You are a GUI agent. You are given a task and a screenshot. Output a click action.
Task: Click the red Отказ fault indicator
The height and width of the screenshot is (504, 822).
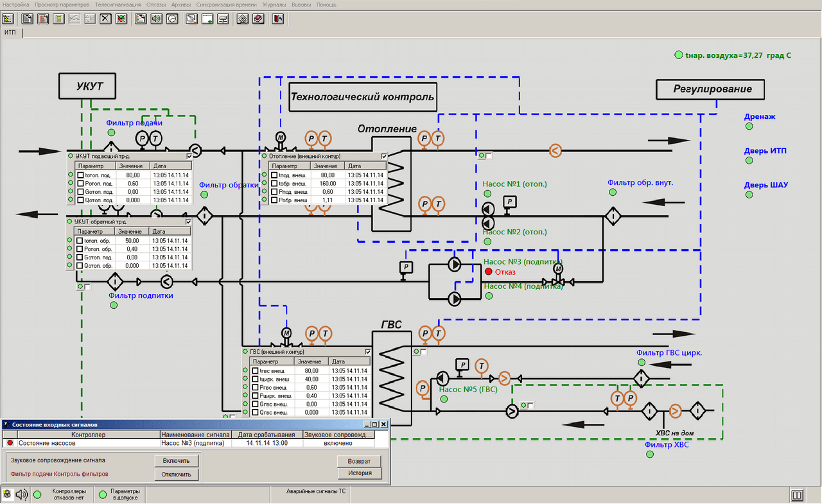click(489, 272)
